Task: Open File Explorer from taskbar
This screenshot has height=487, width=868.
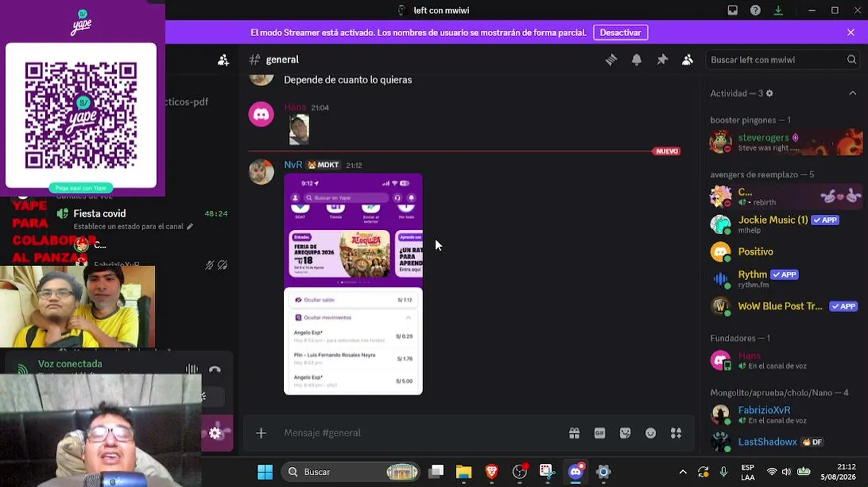Action: [464, 471]
